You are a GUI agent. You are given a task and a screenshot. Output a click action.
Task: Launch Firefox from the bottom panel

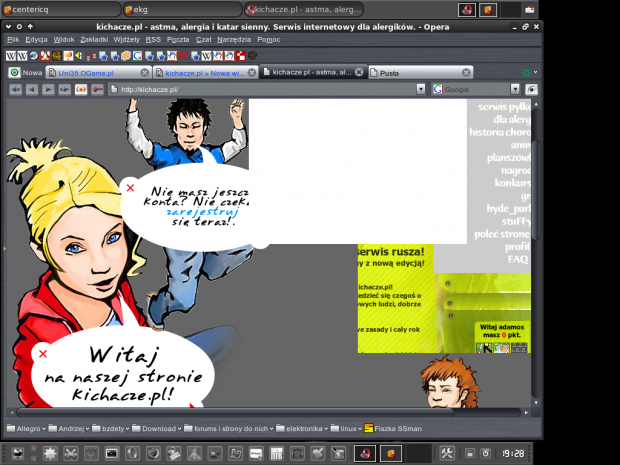click(x=153, y=453)
